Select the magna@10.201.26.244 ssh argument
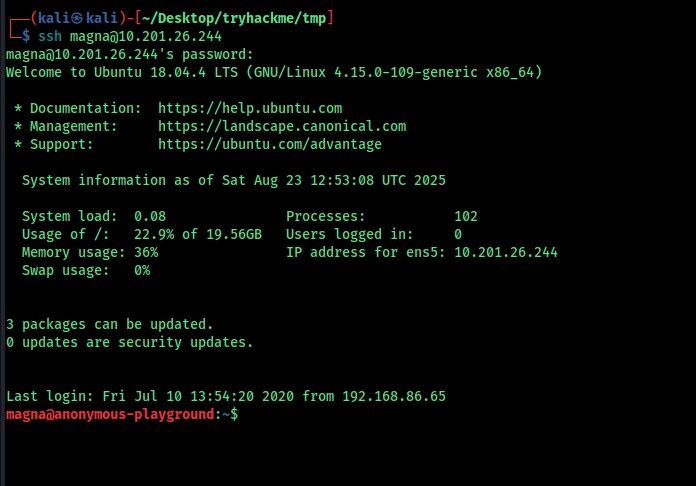 click(146, 36)
